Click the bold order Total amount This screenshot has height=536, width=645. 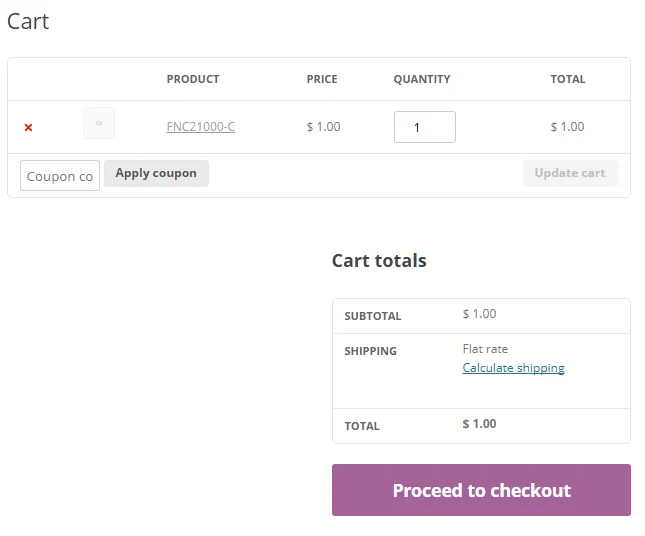(x=479, y=424)
